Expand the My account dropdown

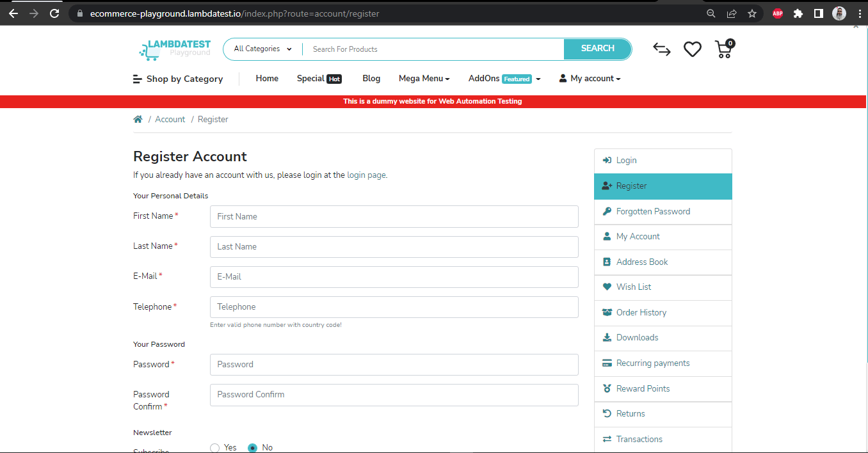[x=589, y=78]
